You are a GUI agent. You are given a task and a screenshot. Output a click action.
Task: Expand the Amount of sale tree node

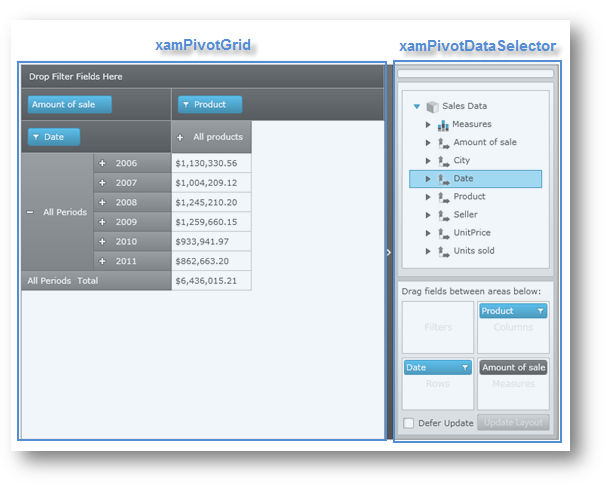coord(428,143)
